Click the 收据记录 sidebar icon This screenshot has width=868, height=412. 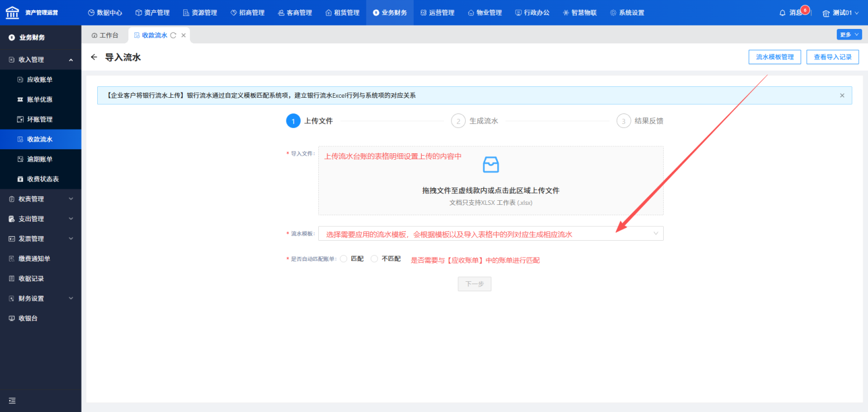(12, 278)
